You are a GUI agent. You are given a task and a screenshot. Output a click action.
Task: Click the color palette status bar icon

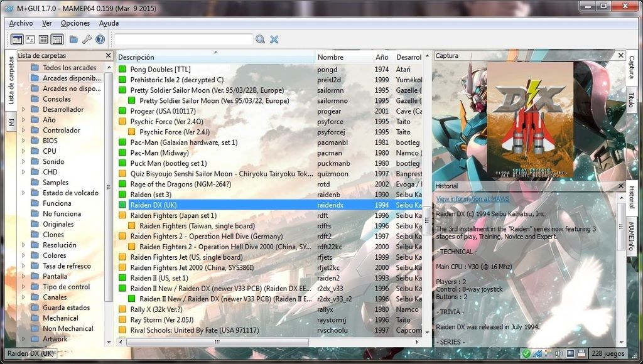click(x=548, y=353)
